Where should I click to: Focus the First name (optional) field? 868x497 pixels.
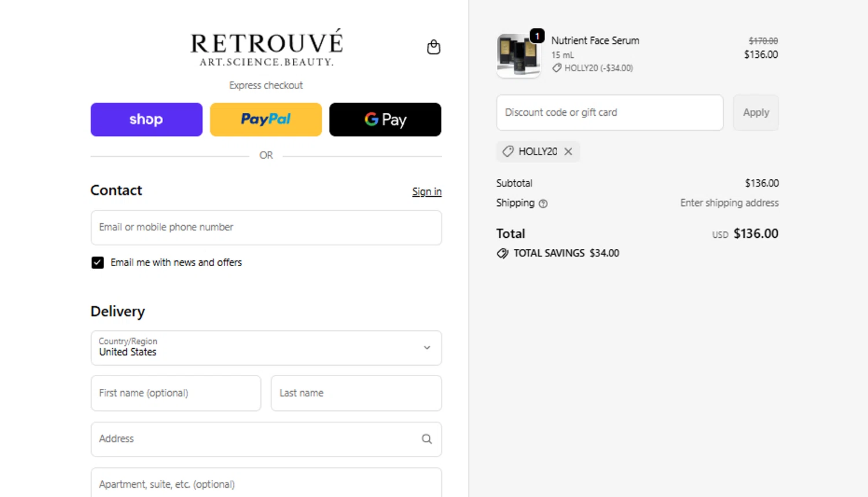[x=176, y=393]
